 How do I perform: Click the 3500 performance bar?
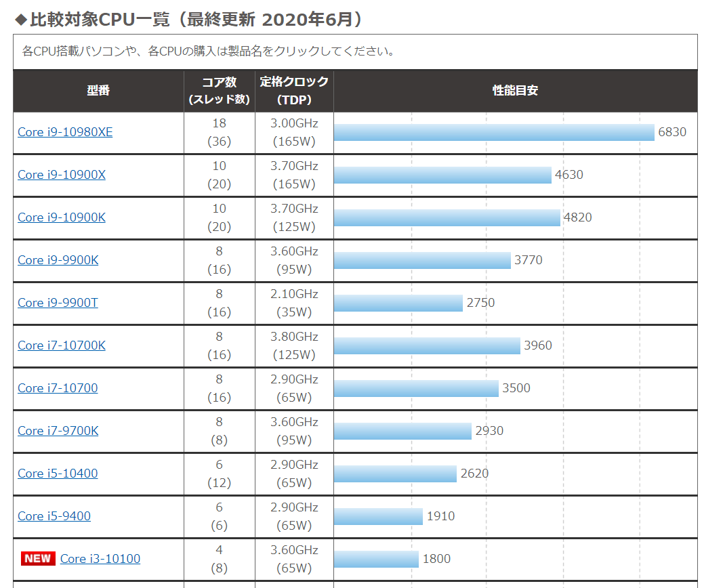pyautogui.click(x=416, y=388)
